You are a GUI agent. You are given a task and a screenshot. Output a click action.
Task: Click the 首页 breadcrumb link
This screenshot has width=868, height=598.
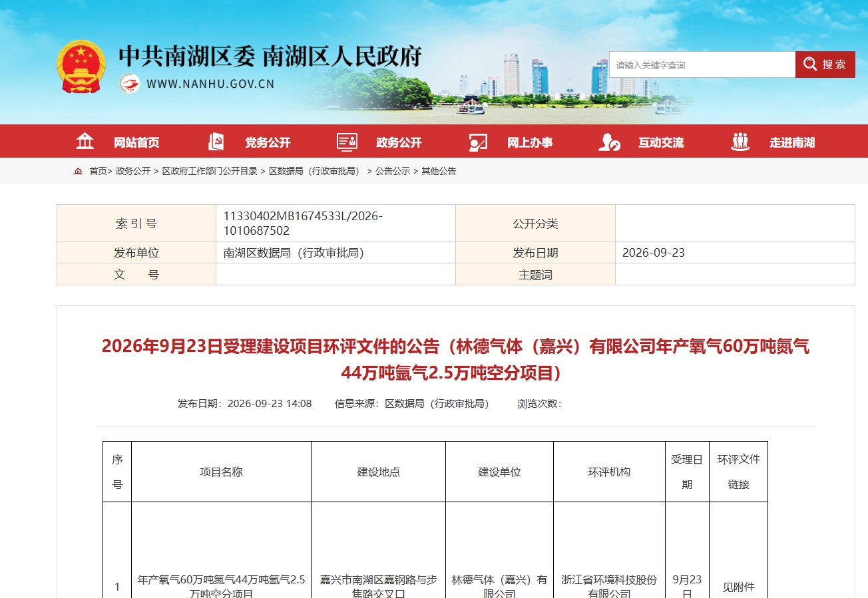tap(98, 171)
